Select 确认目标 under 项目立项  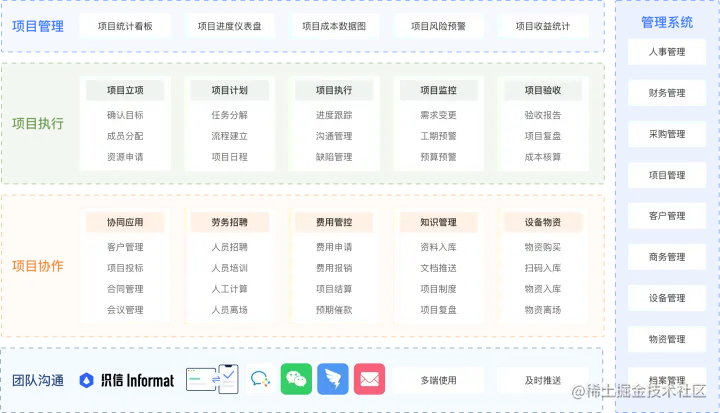click(x=125, y=115)
